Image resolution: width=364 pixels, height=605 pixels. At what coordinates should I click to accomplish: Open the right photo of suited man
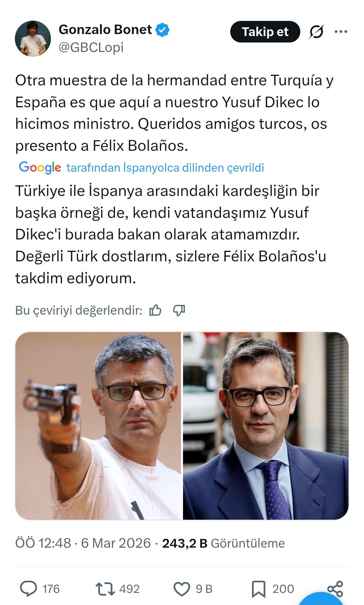pos(266,426)
